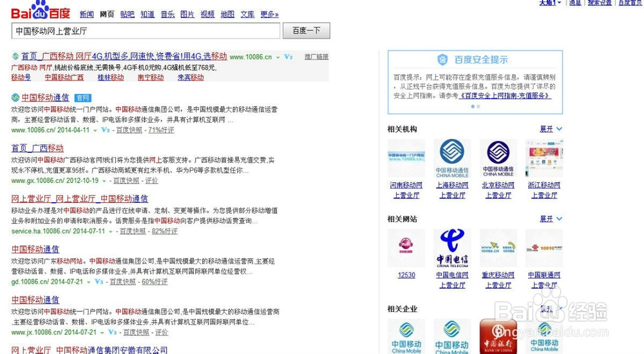Open the 图片 images tab

(x=187, y=14)
